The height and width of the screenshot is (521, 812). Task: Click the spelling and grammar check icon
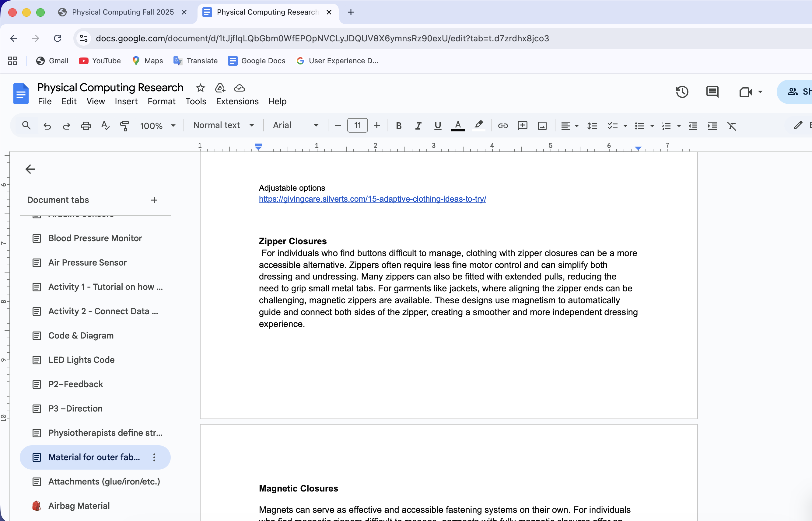[105, 126]
